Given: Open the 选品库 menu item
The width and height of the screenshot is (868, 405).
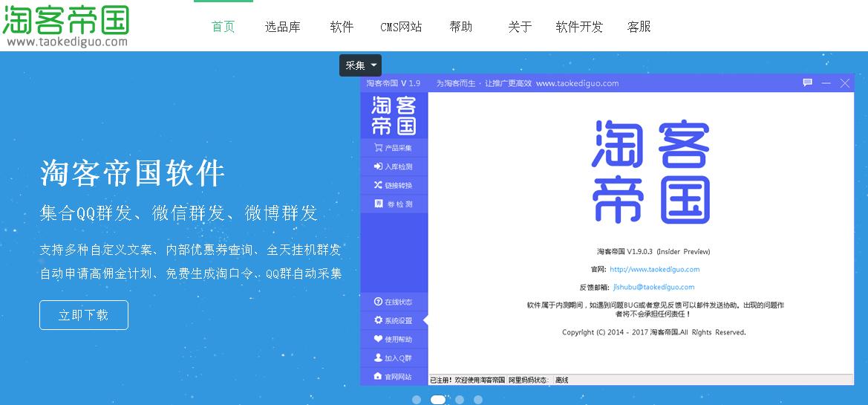Looking at the screenshot, I should click(x=282, y=27).
